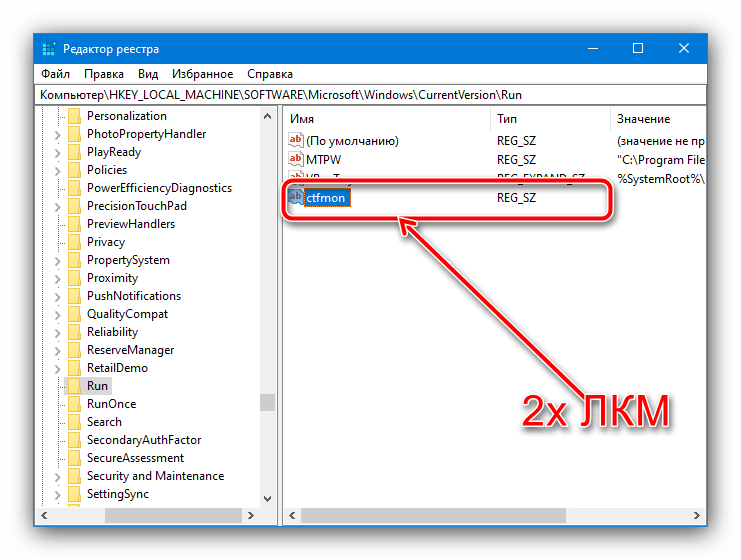Open the Вид menu
The image size is (741, 560).
(x=148, y=74)
